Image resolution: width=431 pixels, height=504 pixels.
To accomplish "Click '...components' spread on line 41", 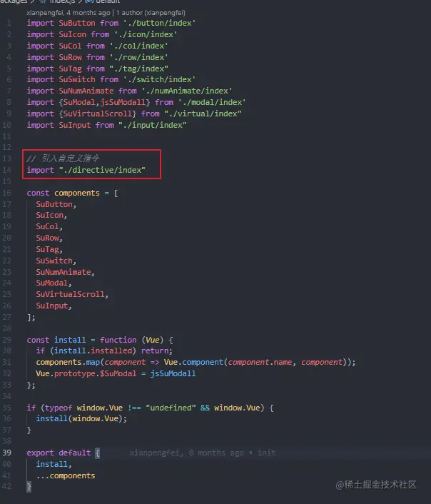I will pos(66,475).
